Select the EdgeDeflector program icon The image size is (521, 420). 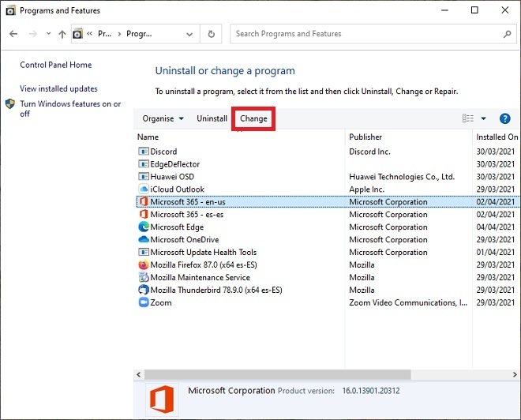click(x=143, y=164)
